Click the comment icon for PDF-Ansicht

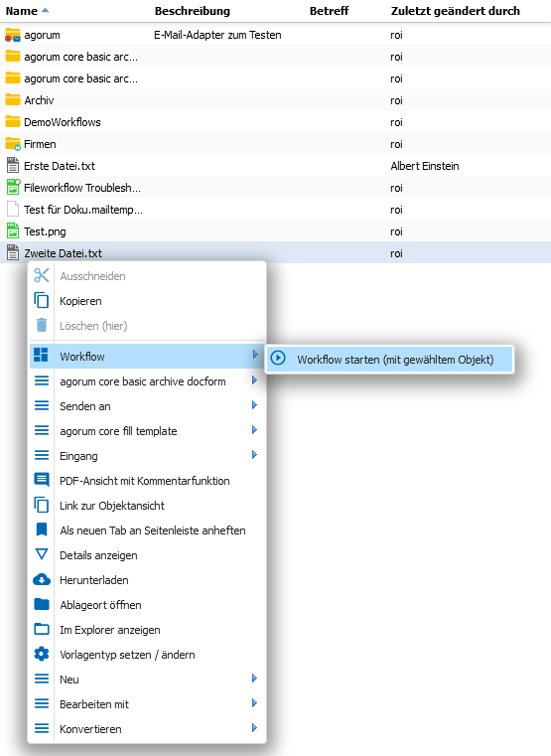(42, 480)
